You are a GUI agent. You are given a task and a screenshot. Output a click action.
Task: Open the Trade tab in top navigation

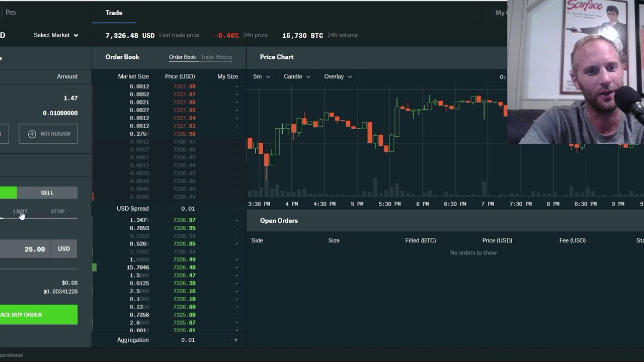pos(114,13)
